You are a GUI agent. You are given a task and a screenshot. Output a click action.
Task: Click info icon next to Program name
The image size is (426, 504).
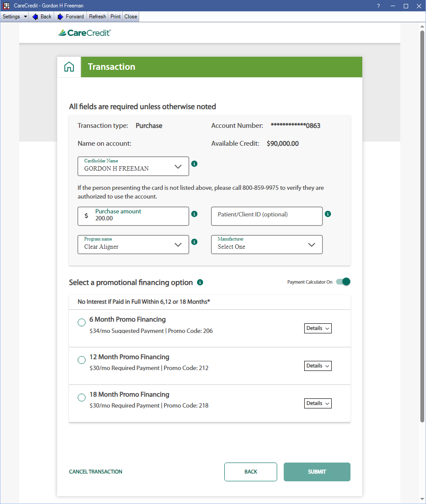(195, 242)
